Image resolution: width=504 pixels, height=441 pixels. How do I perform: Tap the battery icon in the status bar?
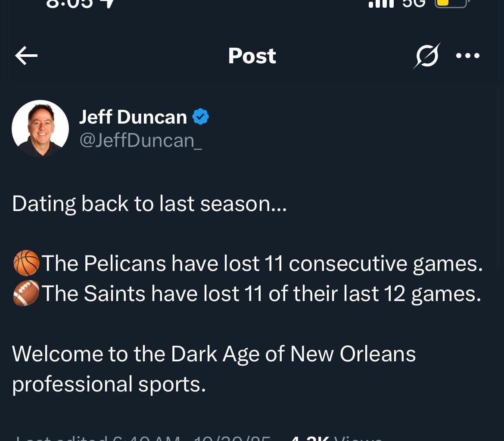point(451,3)
